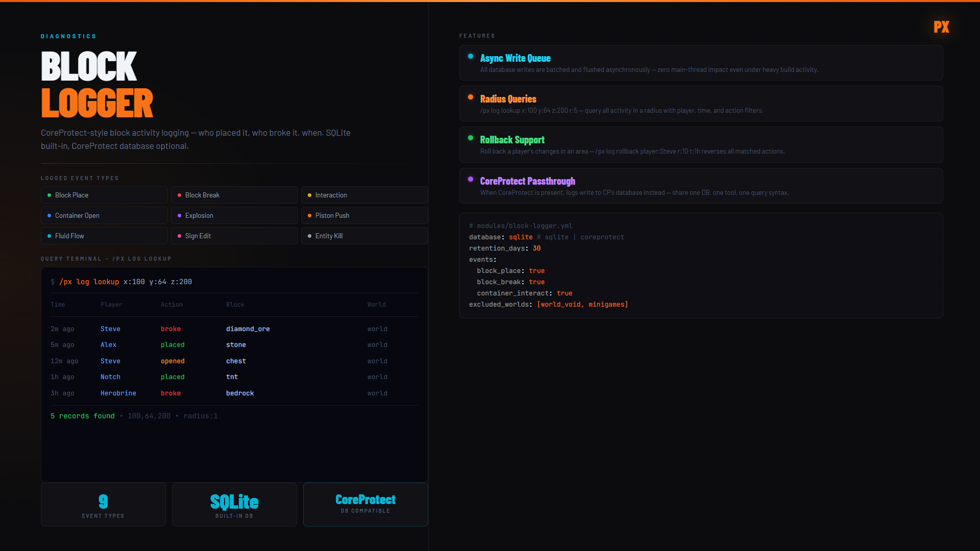Click the PX logo in the corner
The image size is (980, 551).
tap(941, 27)
